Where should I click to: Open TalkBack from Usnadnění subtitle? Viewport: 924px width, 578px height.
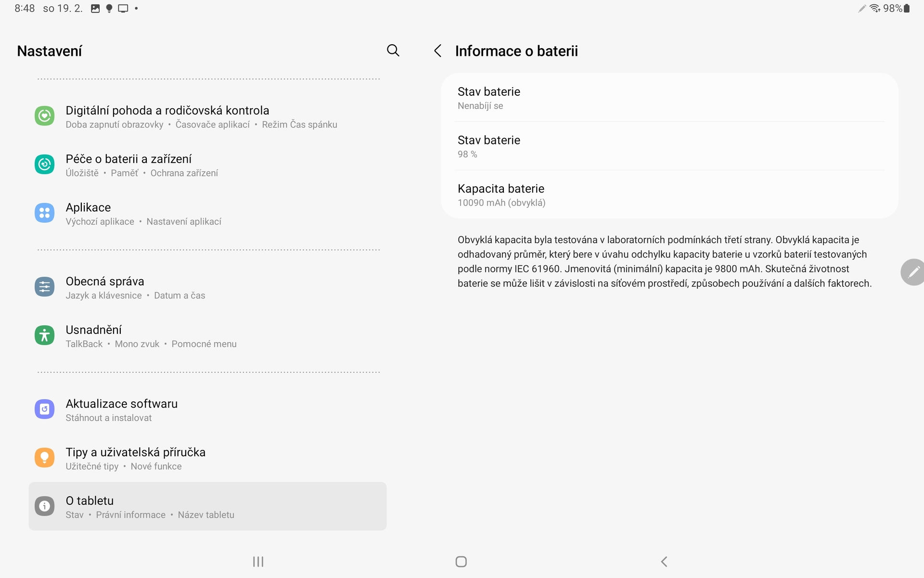[x=83, y=344]
